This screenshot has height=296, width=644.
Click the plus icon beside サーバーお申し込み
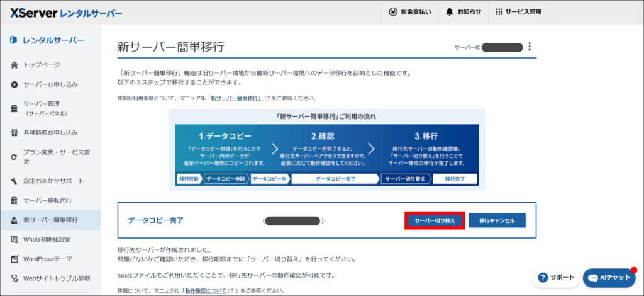[x=14, y=84]
